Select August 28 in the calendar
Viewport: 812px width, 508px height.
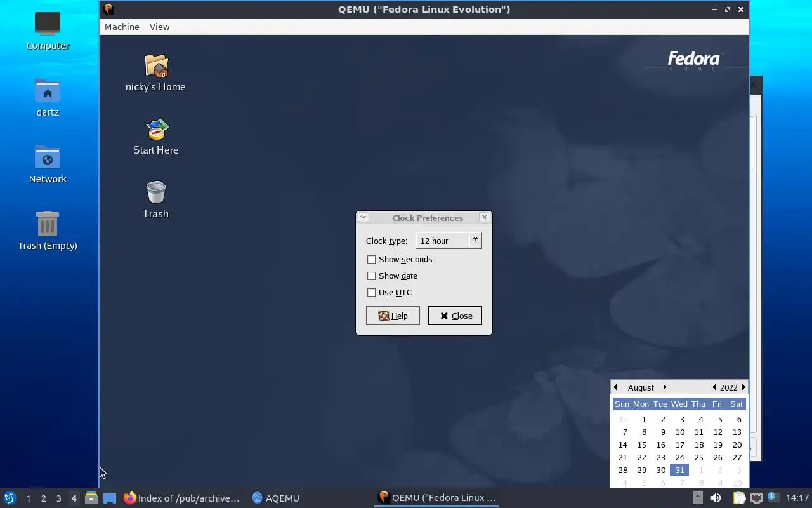pyautogui.click(x=623, y=470)
